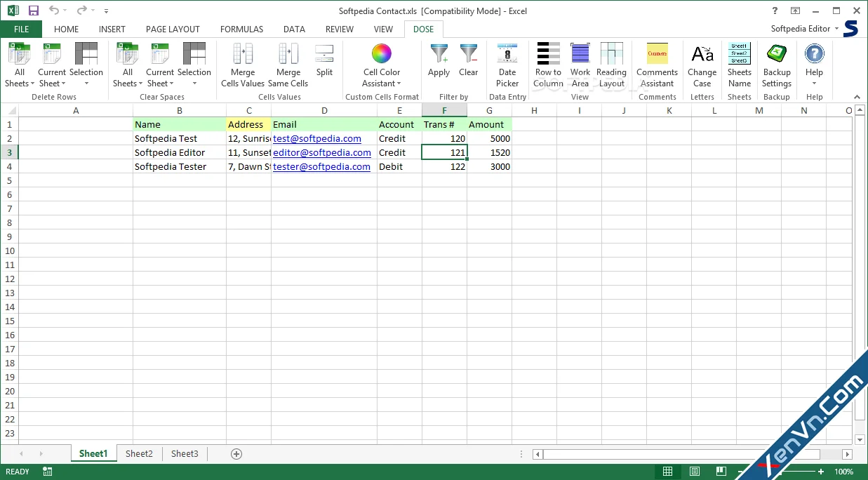868x480 pixels.
Task: Switch to the PAGE LAYOUT tab
Action: [173, 29]
